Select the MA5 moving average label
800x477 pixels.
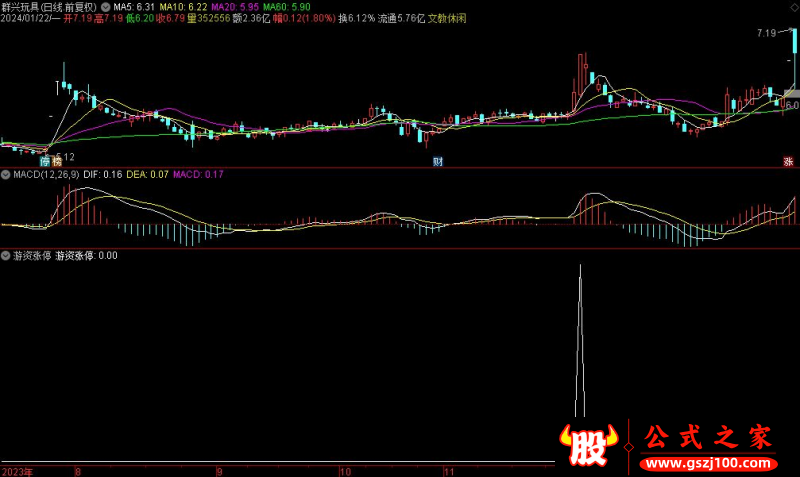click(x=134, y=6)
